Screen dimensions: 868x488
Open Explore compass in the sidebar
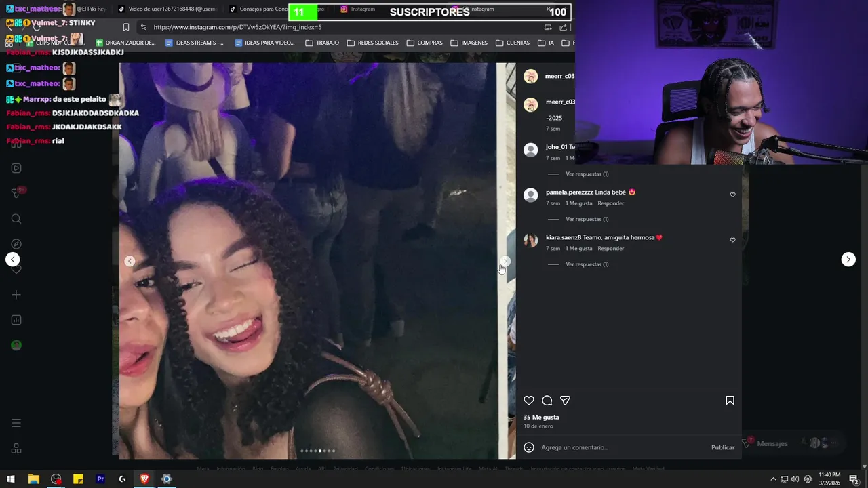[16, 244]
